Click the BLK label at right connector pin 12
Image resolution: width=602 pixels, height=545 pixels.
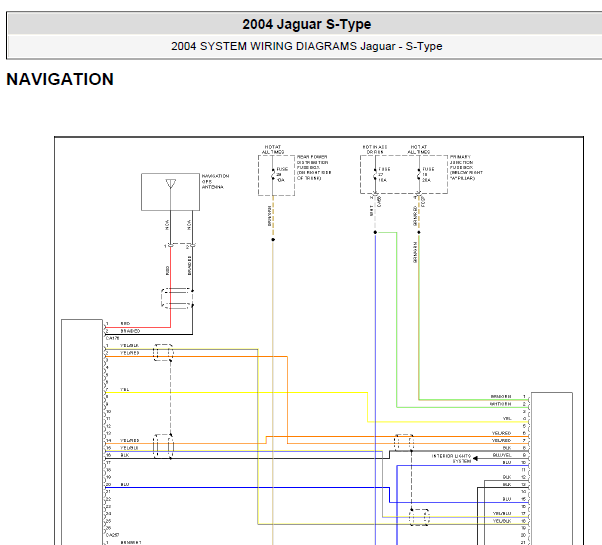click(507, 477)
